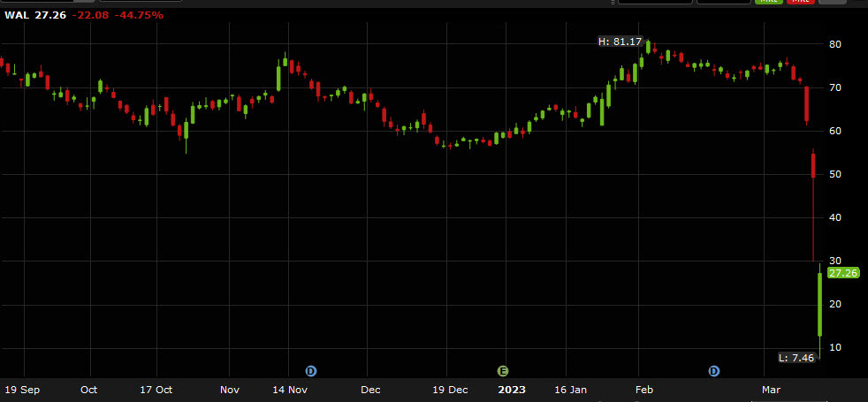This screenshot has width=868, height=402.
Task: Click the red candle body near 50
Action: (813, 165)
